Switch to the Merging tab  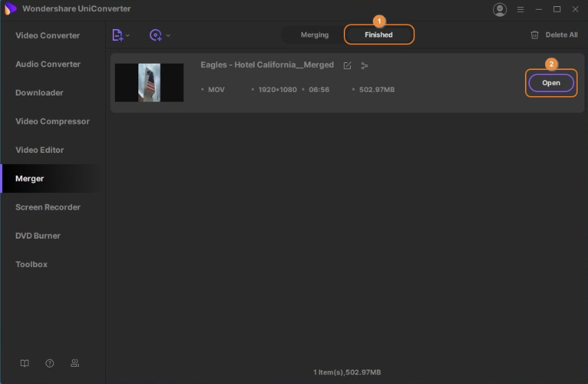tap(315, 35)
